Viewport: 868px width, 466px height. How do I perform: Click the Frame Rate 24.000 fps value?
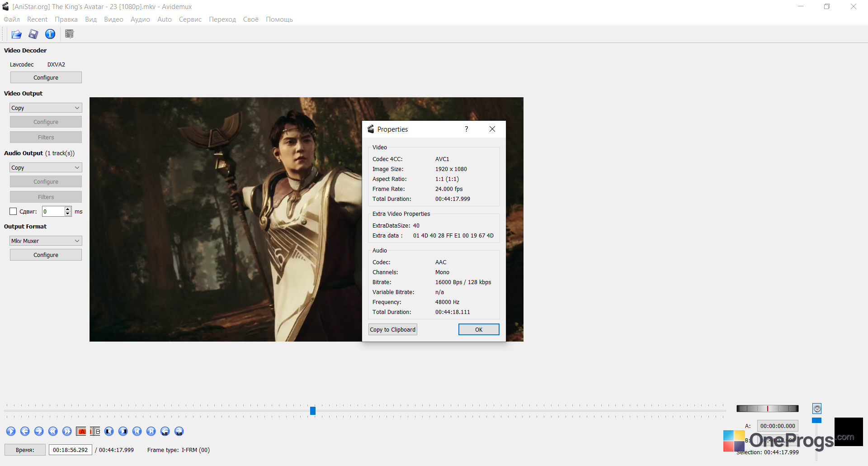click(x=449, y=189)
